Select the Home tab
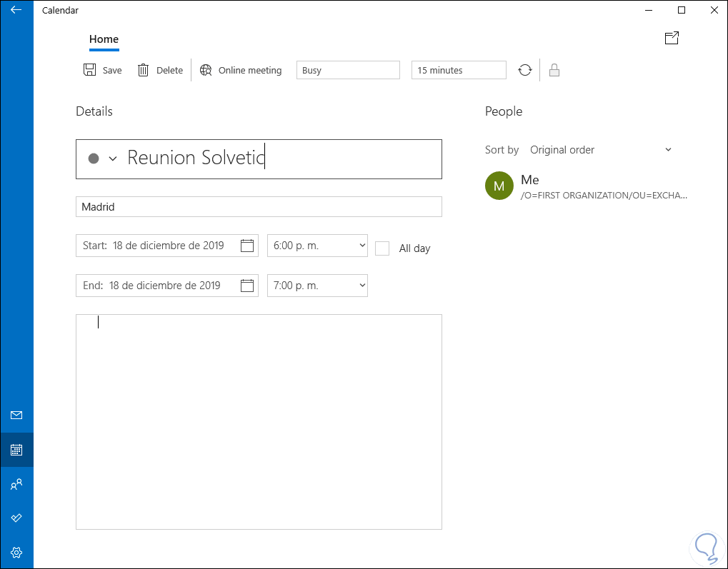This screenshot has width=728, height=569. [x=104, y=39]
